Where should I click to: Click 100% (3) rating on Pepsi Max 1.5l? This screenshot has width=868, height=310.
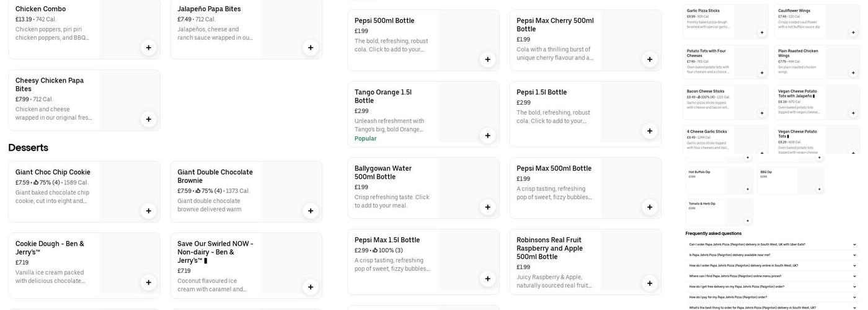(x=387, y=250)
